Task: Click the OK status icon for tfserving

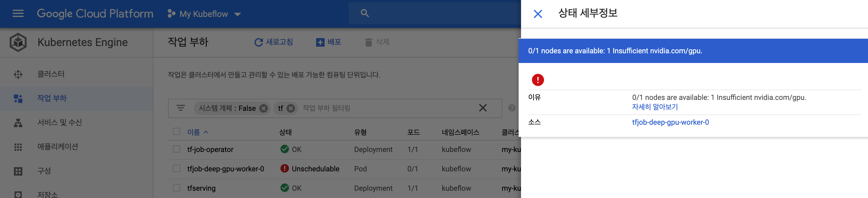Action: pyautogui.click(x=285, y=188)
